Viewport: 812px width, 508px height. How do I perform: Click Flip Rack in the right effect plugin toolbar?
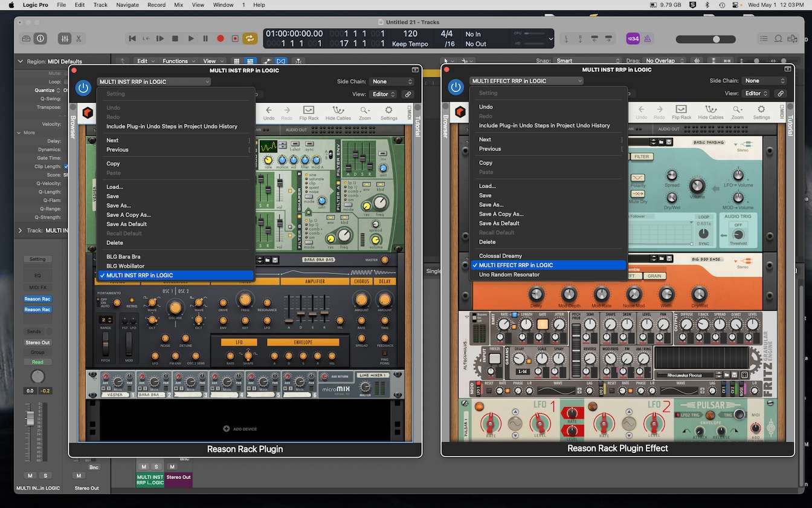point(681,112)
